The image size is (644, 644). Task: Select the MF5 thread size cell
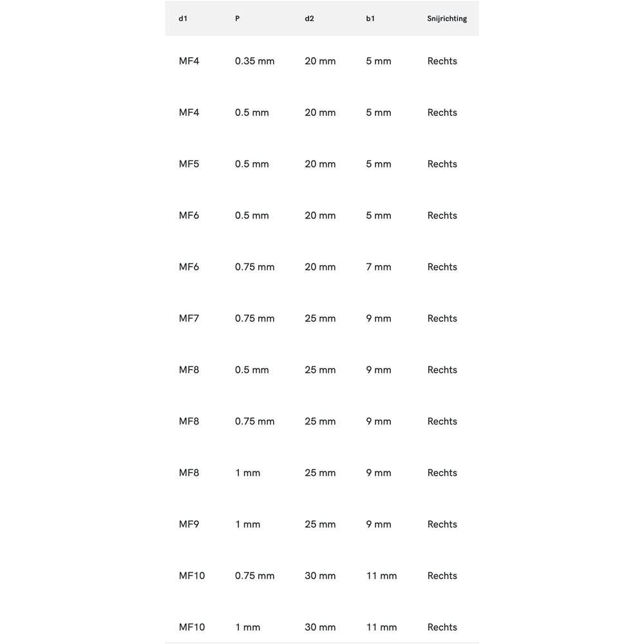pyautogui.click(x=189, y=164)
